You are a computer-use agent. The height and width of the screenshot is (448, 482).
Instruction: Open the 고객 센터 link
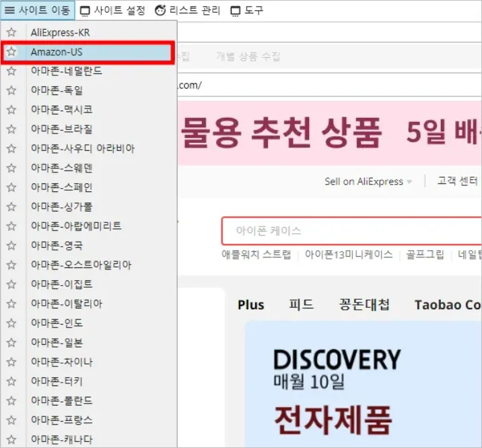pyautogui.click(x=457, y=181)
